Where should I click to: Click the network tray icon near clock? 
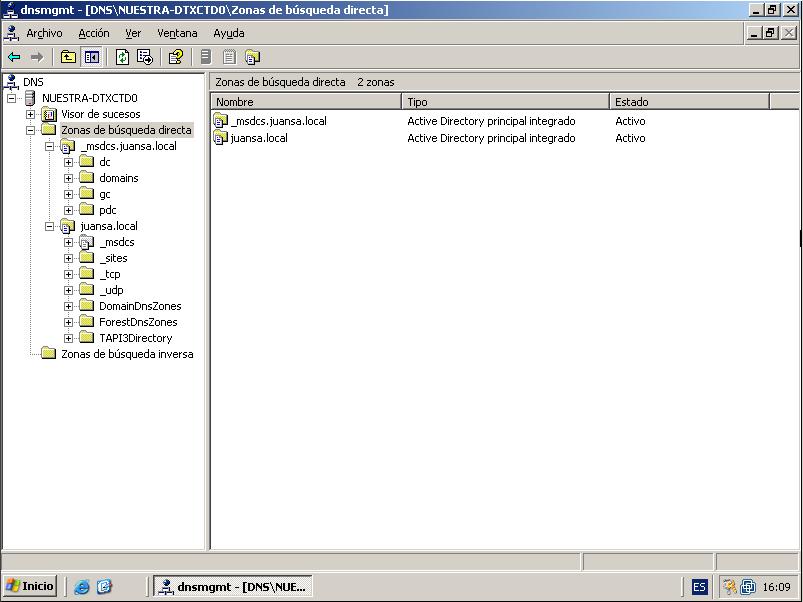coord(748,587)
